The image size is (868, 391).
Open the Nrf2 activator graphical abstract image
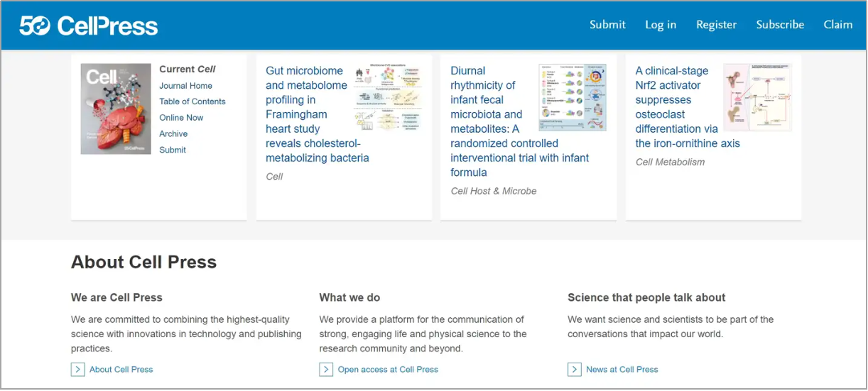tap(757, 97)
